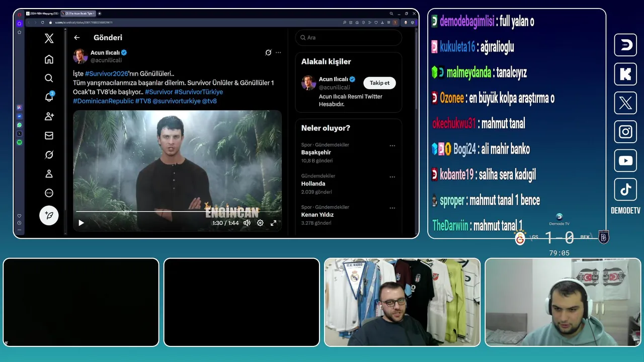Click the TikTok icon in overlay

point(625,190)
